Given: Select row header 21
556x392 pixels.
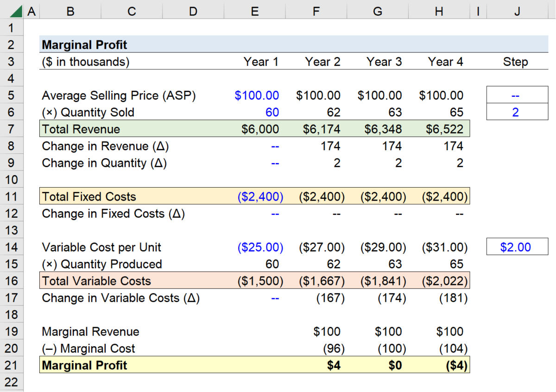Looking at the screenshot, I should [x=11, y=365].
